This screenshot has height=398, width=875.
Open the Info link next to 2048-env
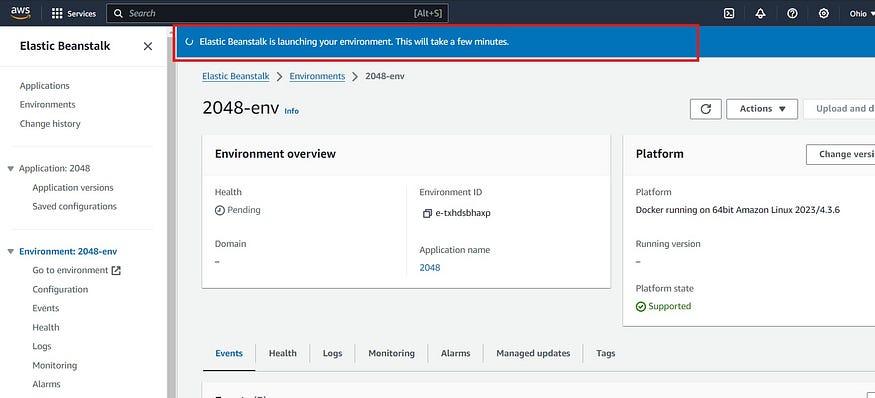pyautogui.click(x=291, y=111)
